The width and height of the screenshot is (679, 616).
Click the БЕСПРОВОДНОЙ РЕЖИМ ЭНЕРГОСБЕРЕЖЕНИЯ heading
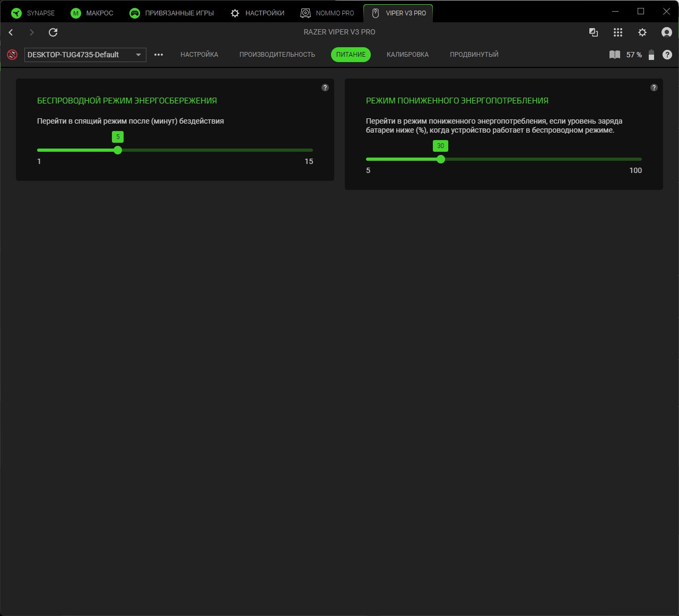tap(127, 101)
